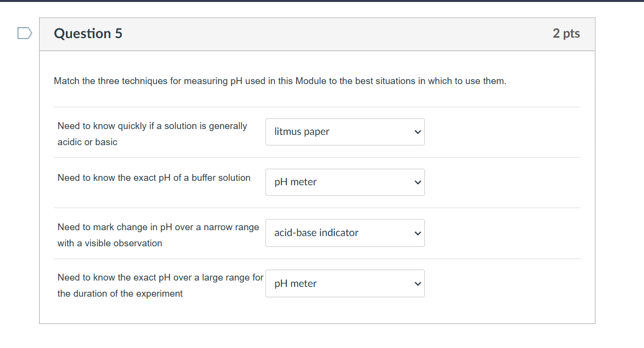Viewport: 644px width, 348px height.
Task: Select the litmus paper answer text
Action: (301, 131)
